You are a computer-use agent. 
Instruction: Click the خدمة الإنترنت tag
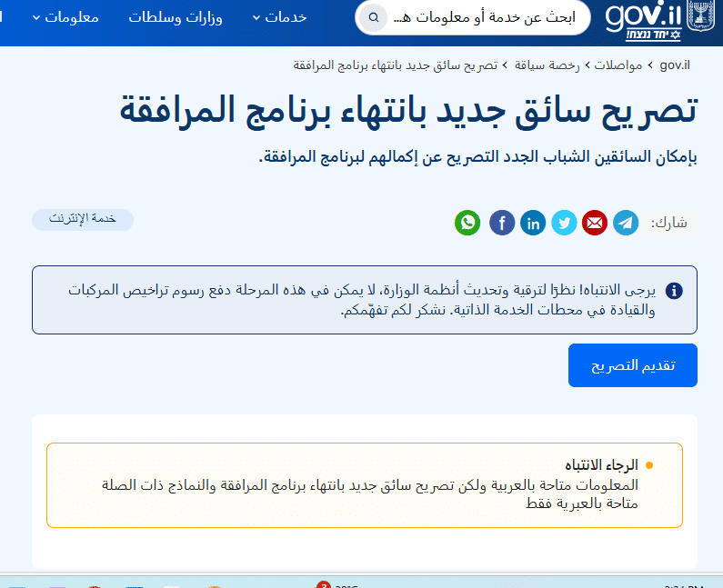point(83,219)
